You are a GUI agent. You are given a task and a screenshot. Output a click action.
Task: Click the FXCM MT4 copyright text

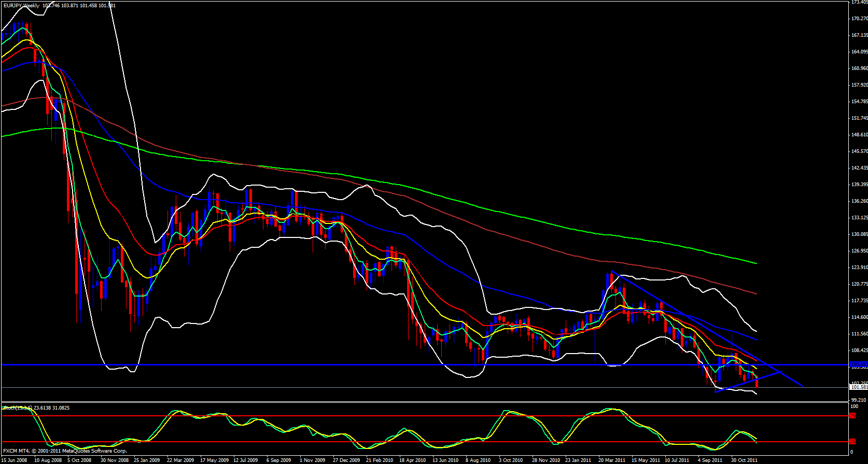tap(65, 451)
